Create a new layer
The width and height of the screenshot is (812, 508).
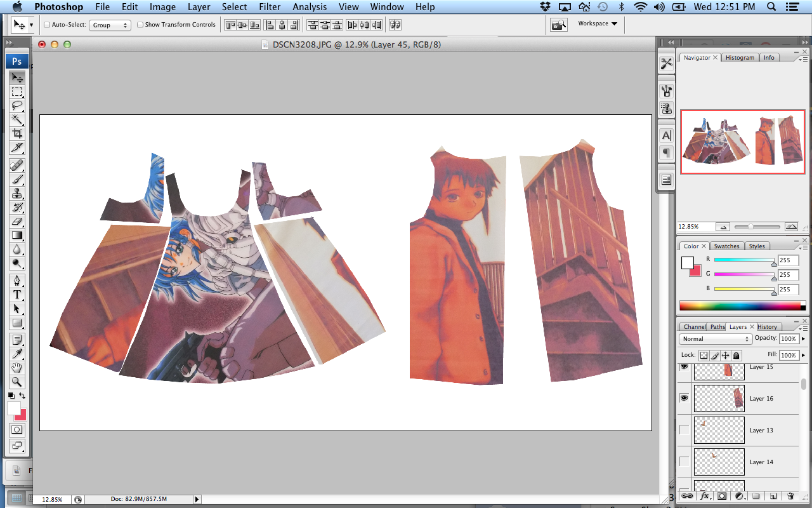point(773,495)
